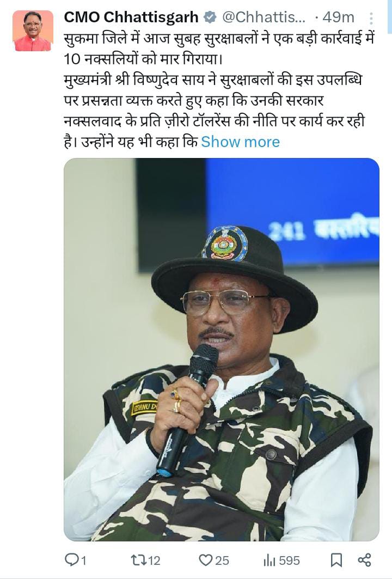Like the post with heart icon
The height and width of the screenshot is (579, 392).
[205, 560]
